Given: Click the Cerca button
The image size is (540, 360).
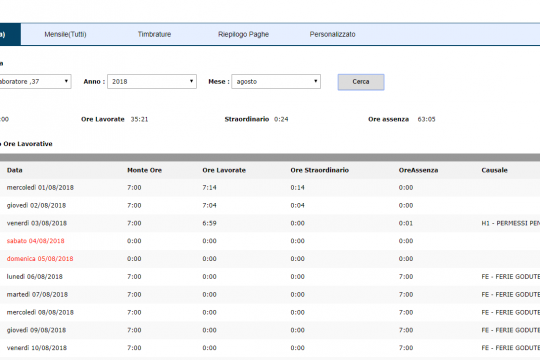Looking at the screenshot, I should tap(361, 82).
